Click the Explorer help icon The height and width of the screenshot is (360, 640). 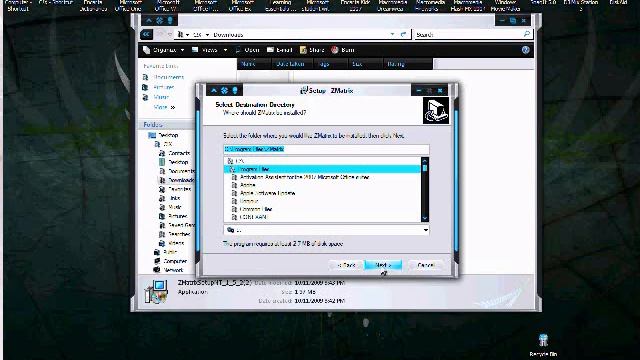(x=526, y=50)
